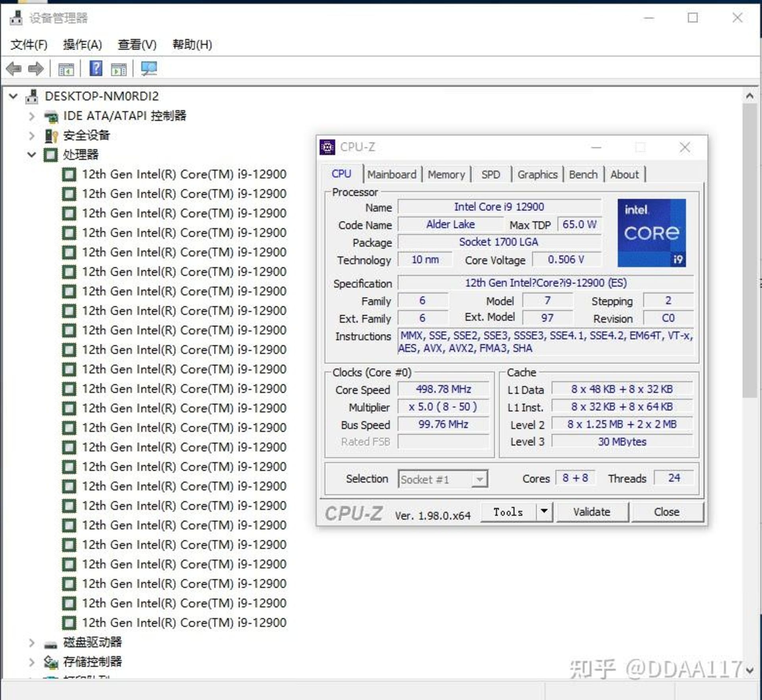Open the 操作(A) menu
Viewport: 762px width, 700px height.
coord(81,45)
